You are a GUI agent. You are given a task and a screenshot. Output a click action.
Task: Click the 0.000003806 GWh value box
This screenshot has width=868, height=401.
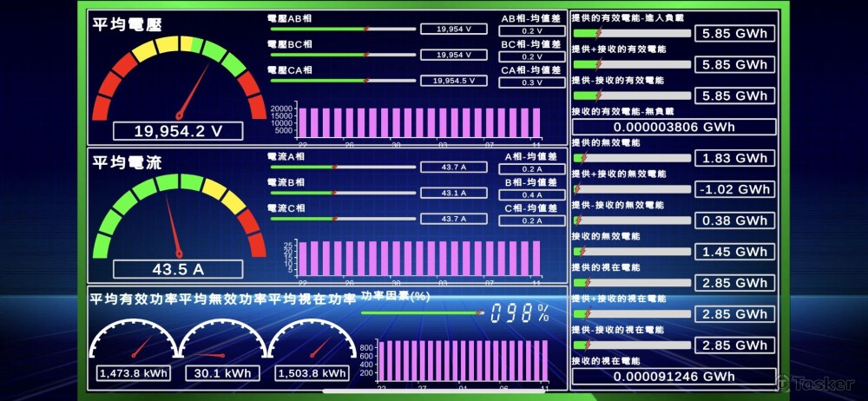674,127
